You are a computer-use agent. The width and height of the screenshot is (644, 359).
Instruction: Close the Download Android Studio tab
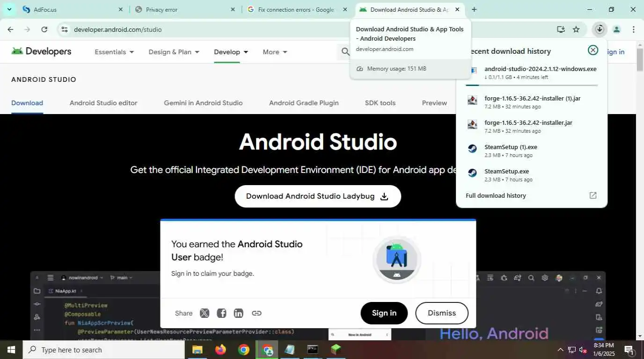457,9
